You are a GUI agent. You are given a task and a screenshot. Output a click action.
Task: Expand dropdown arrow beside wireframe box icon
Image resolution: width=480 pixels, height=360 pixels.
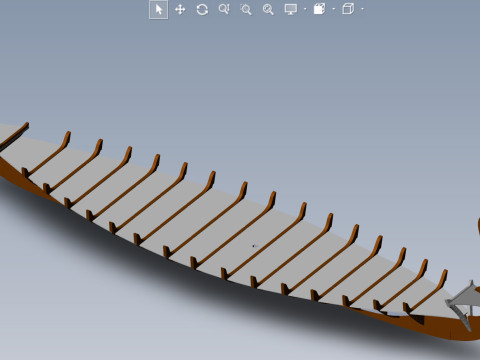click(363, 9)
